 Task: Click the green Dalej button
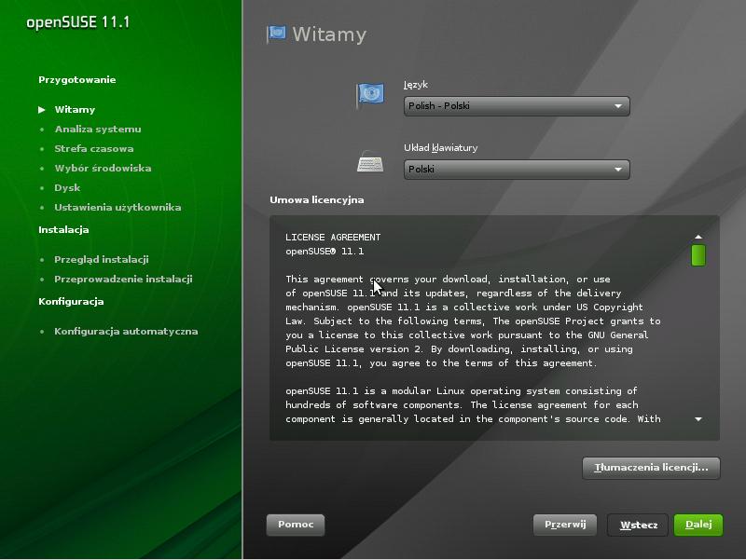(698, 525)
